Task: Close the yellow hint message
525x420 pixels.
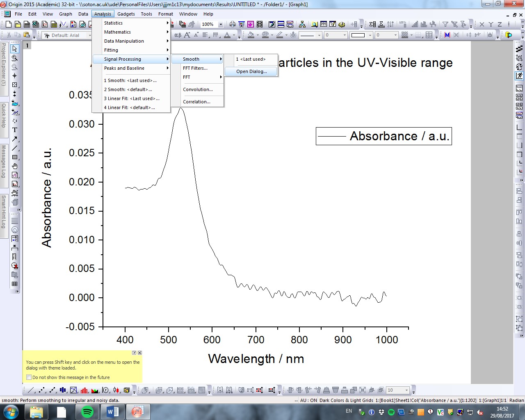Action: (140, 353)
